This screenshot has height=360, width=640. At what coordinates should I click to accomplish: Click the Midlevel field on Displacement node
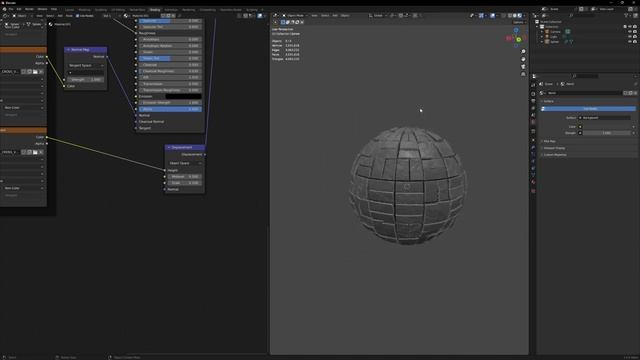[x=184, y=176]
